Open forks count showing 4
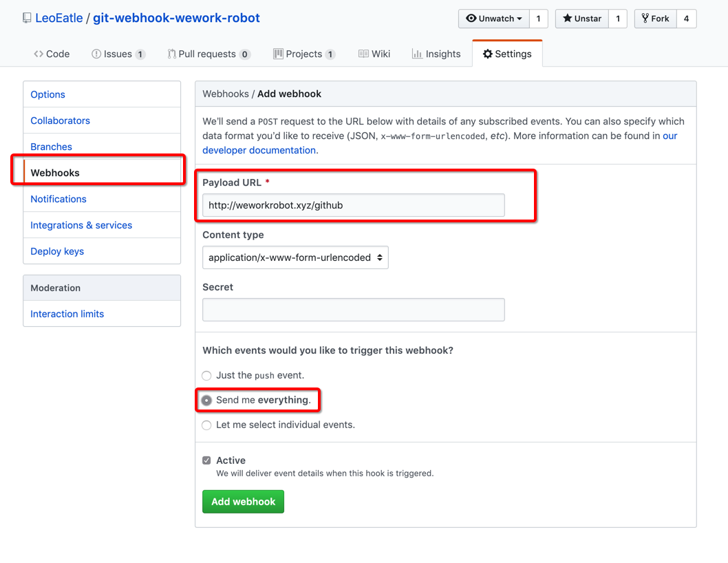 686,19
